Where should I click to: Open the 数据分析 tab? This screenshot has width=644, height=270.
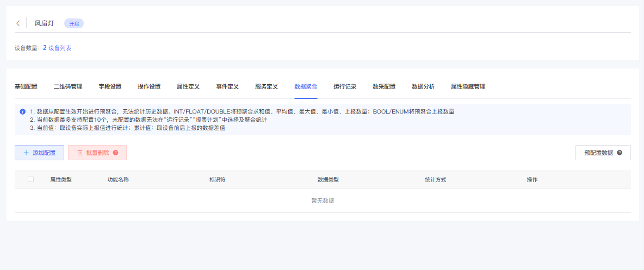click(423, 86)
